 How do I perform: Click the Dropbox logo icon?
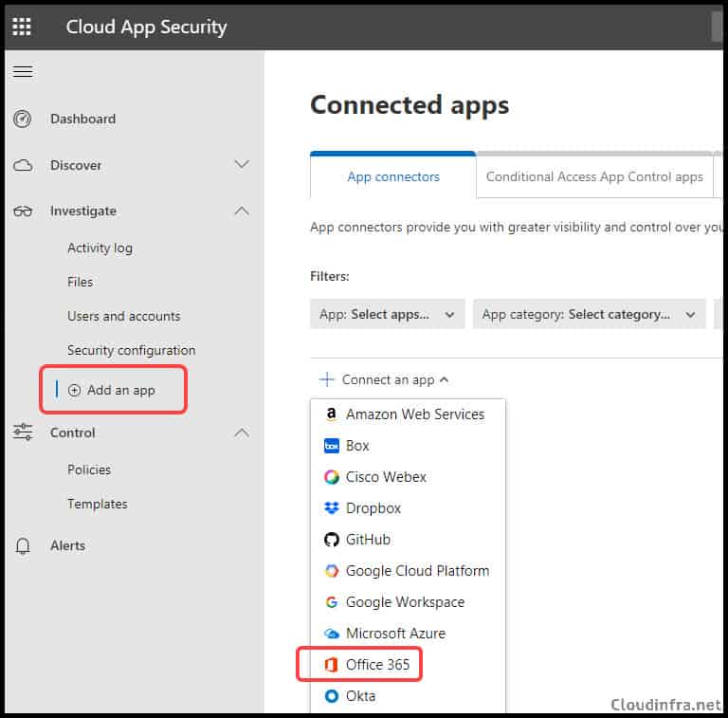[x=332, y=508]
